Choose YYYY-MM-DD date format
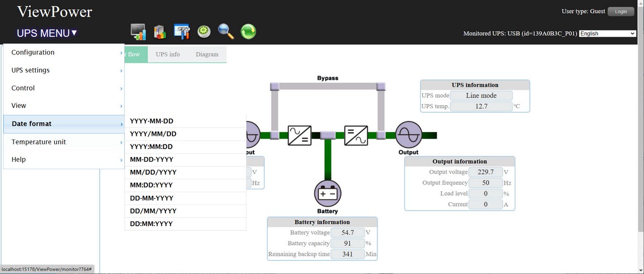The height and width of the screenshot is (274, 644). click(186, 121)
